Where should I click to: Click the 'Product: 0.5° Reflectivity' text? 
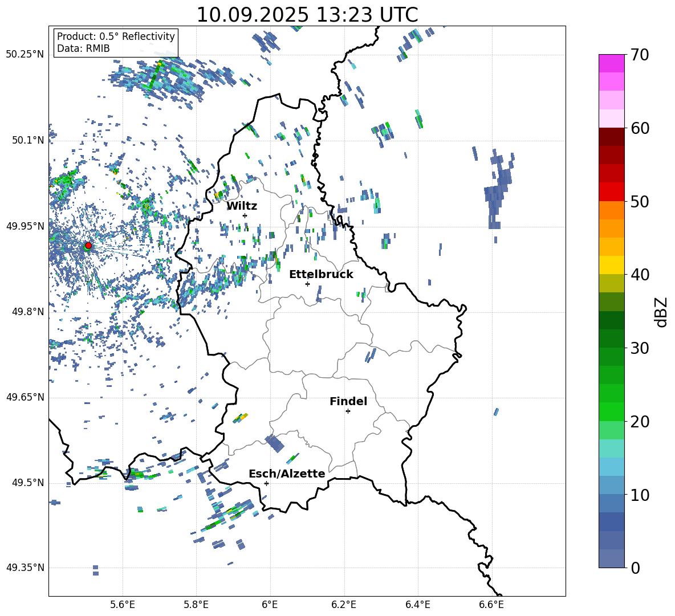tap(116, 36)
